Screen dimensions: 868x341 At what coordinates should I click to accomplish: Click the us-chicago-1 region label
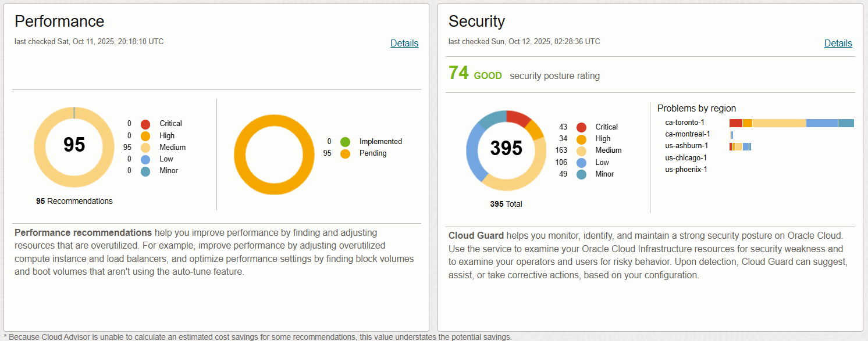point(686,158)
